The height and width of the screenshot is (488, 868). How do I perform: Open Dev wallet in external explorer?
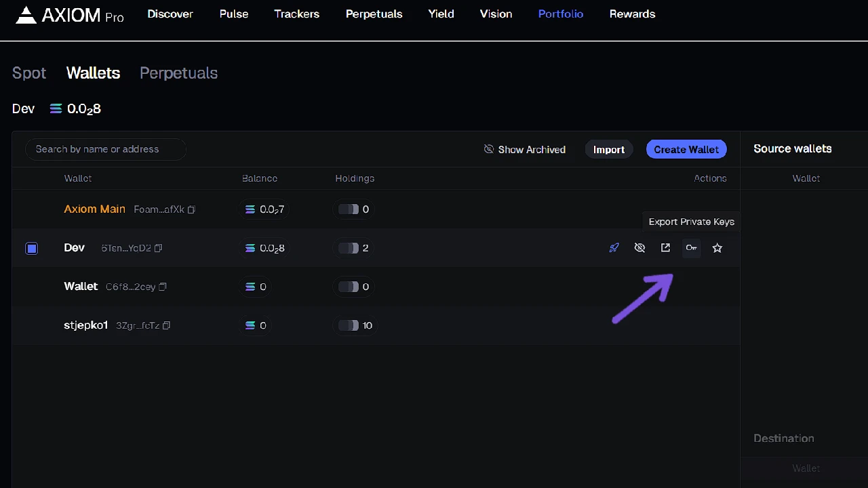(665, 247)
